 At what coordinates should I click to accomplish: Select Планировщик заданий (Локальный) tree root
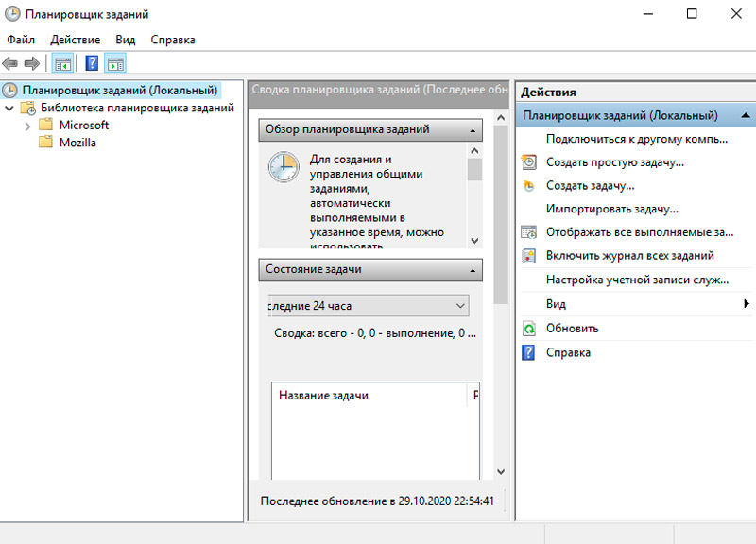click(x=120, y=90)
